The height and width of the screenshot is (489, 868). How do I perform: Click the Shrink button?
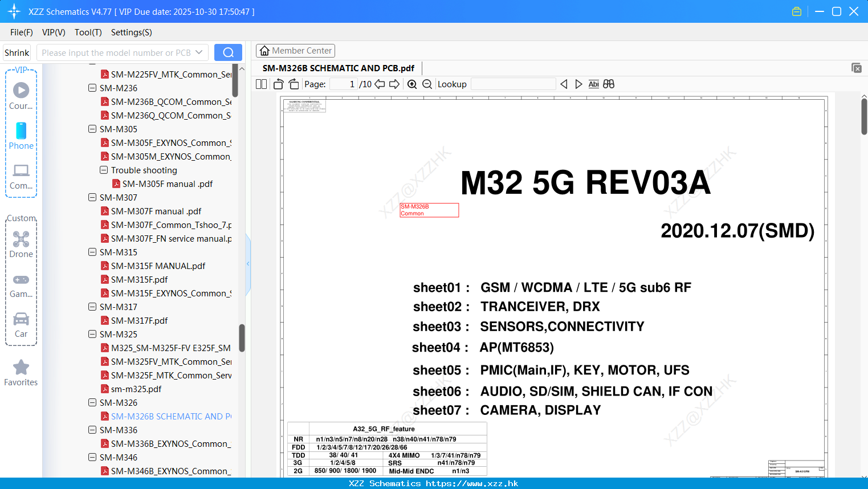tap(17, 52)
